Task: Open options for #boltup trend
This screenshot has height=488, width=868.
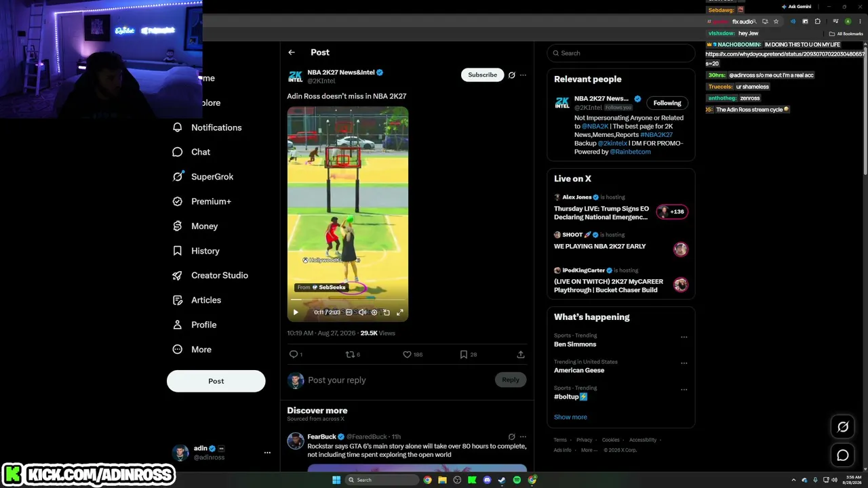Action: 684,390
